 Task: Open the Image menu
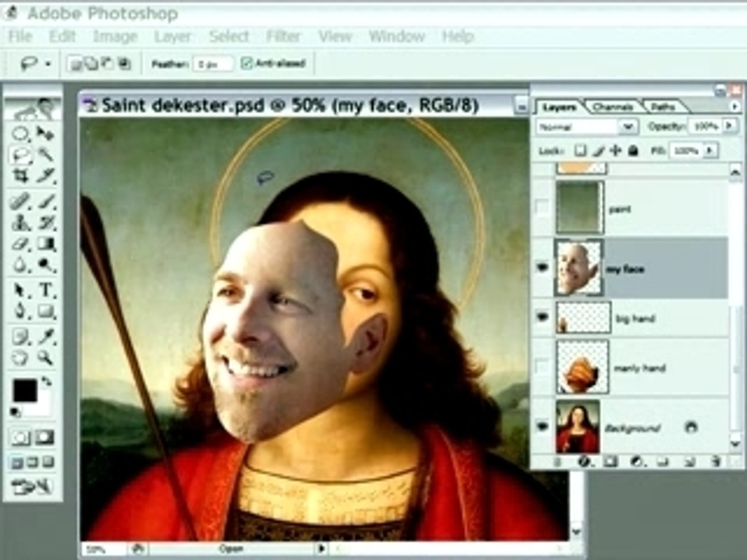click(115, 36)
